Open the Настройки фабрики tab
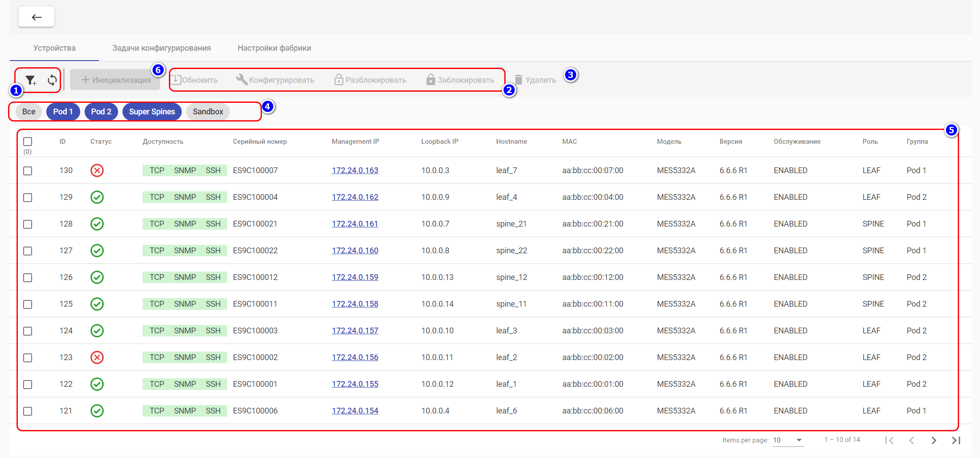 [x=274, y=48]
